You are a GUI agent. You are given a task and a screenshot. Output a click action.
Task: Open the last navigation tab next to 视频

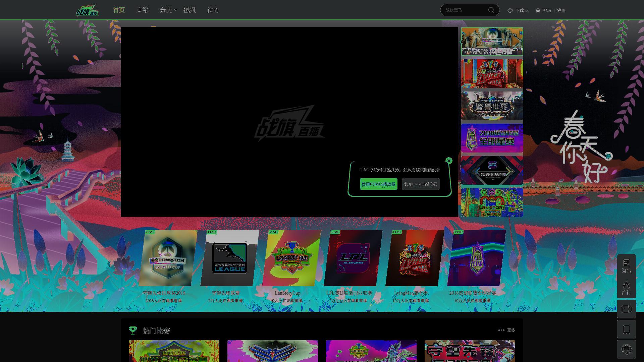[x=213, y=10]
